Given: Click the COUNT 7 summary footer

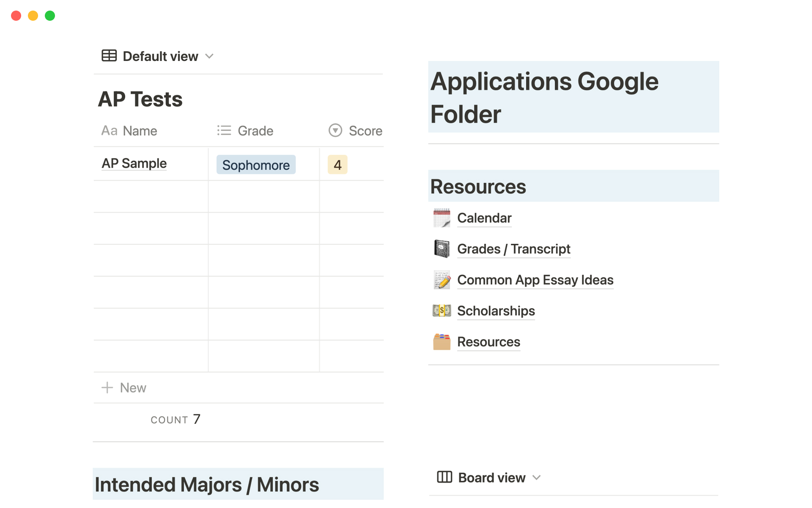Looking at the screenshot, I should [x=176, y=420].
